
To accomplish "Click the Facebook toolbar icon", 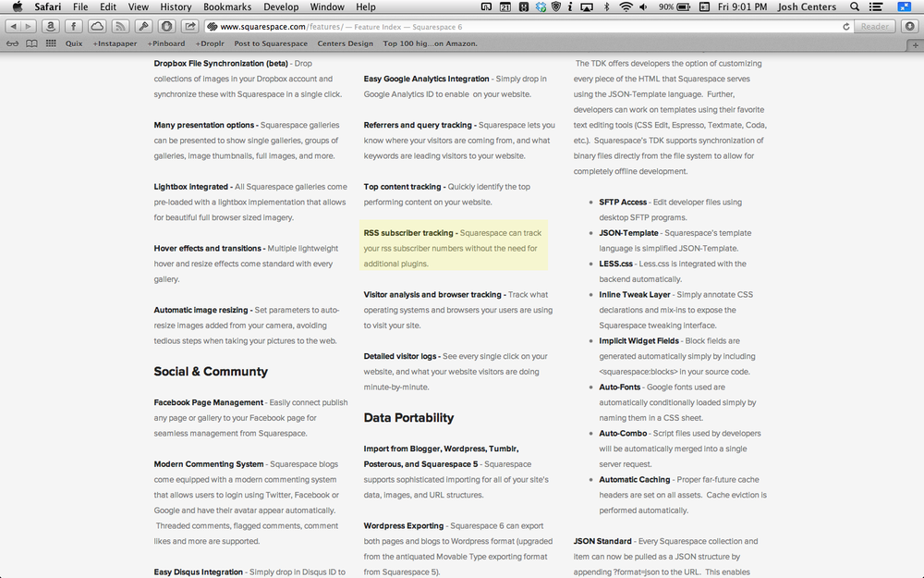I will (73, 26).
